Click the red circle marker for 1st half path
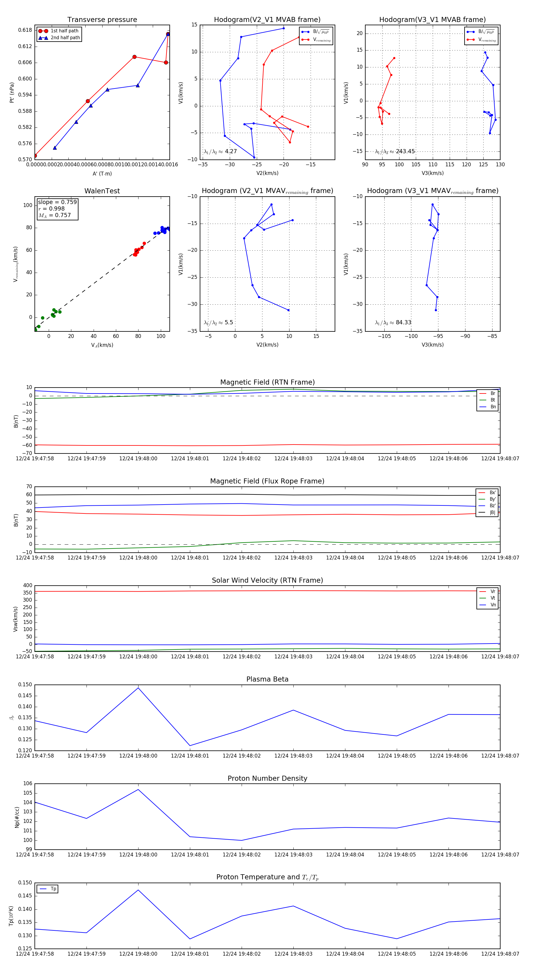Viewport: 535px width, 980px height. pos(43,31)
